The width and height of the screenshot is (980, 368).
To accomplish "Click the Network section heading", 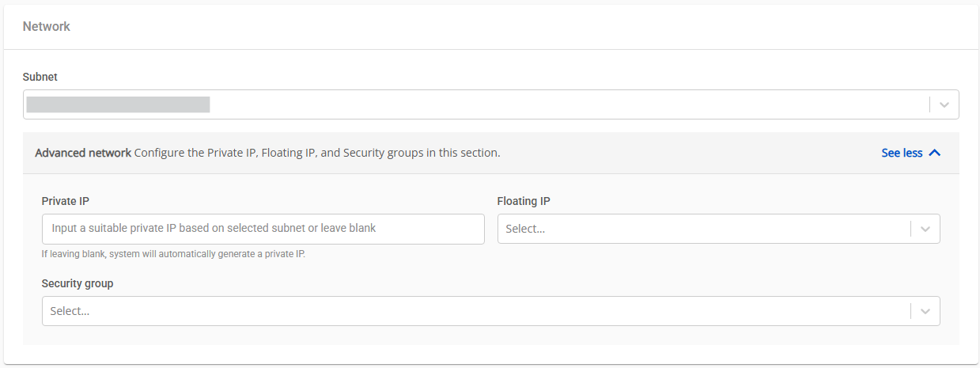I will pos(47,26).
